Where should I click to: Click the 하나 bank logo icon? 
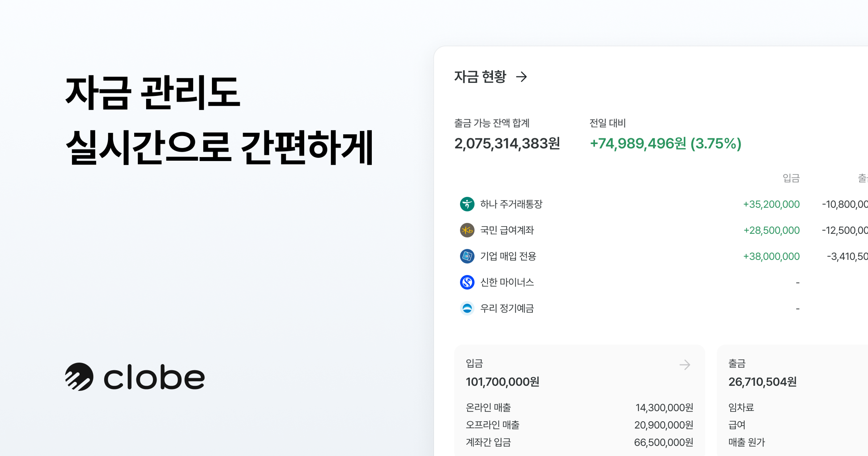[467, 204]
